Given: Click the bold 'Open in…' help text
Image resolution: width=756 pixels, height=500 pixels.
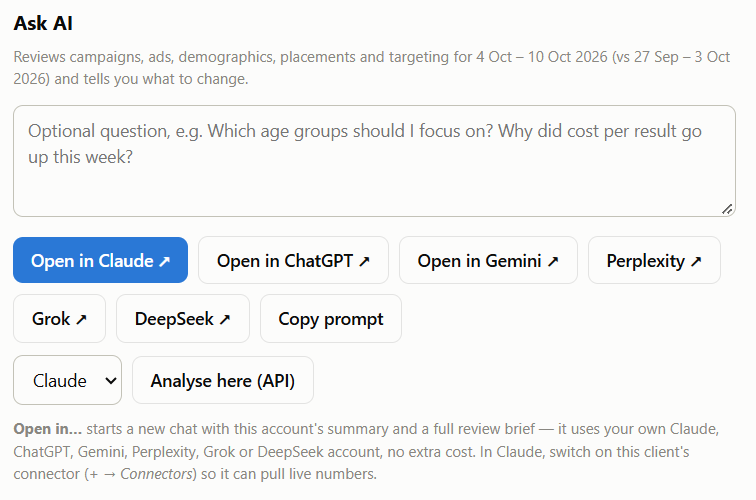Looking at the screenshot, I should [47, 429].
